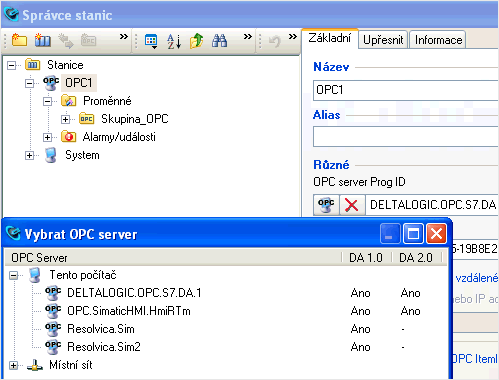
Task: Click the OPC1 station icon
Action: pos(51,83)
